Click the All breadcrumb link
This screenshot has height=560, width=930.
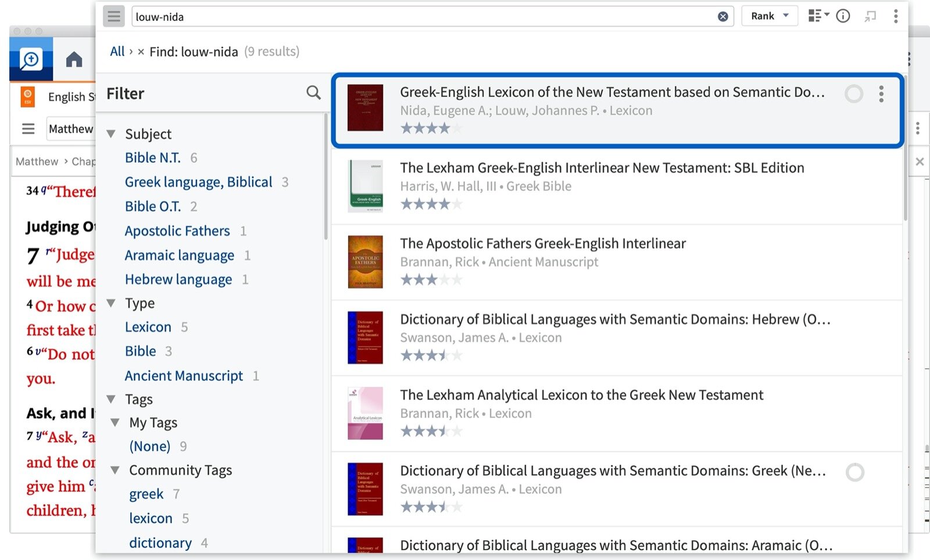tap(117, 51)
